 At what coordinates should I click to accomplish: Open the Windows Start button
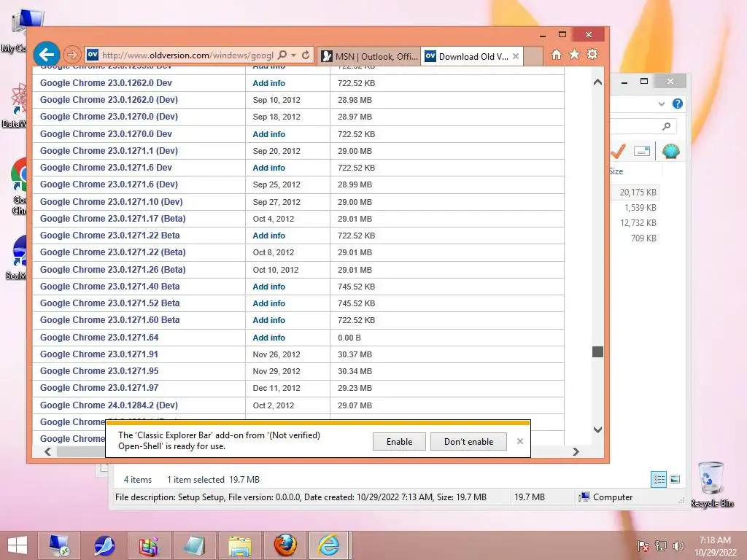pos(18,545)
